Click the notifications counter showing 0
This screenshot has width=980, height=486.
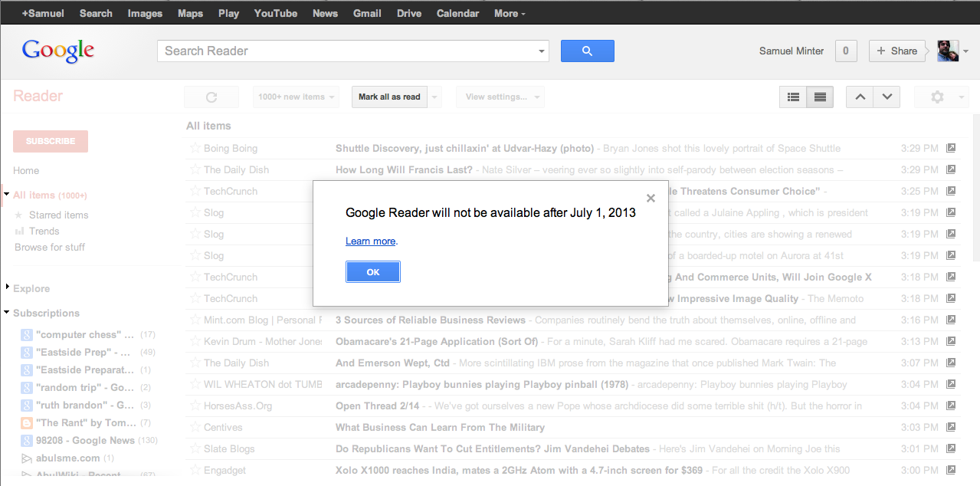tap(846, 51)
